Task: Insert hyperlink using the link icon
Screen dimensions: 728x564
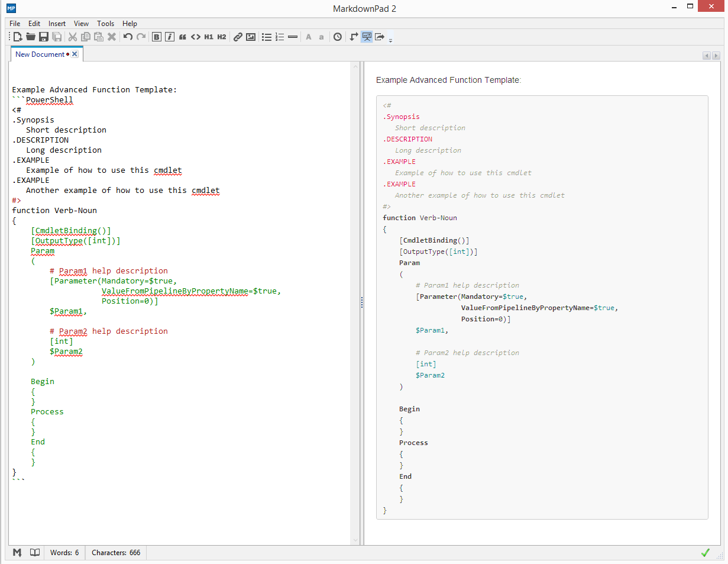Action: pos(238,37)
